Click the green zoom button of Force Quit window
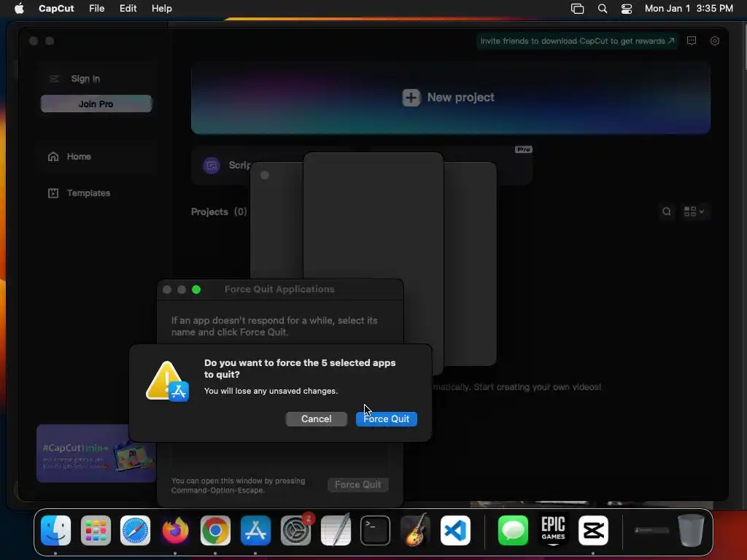The width and height of the screenshot is (747, 560). pyautogui.click(x=196, y=289)
